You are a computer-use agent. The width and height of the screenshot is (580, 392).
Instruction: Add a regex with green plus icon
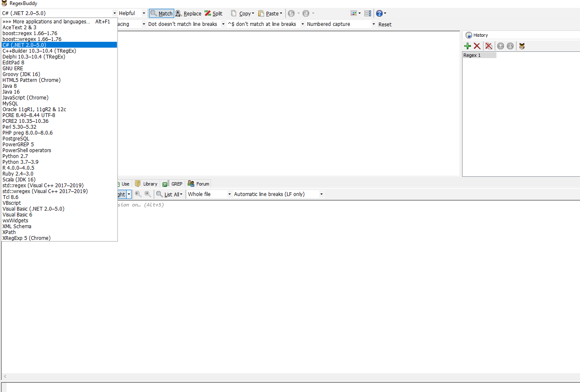(468, 46)
